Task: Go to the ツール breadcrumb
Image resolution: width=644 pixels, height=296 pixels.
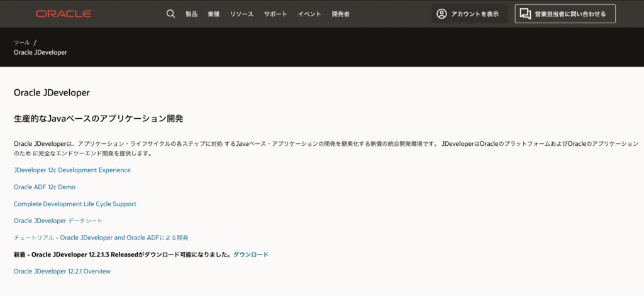Action: [x=22, y=42]
